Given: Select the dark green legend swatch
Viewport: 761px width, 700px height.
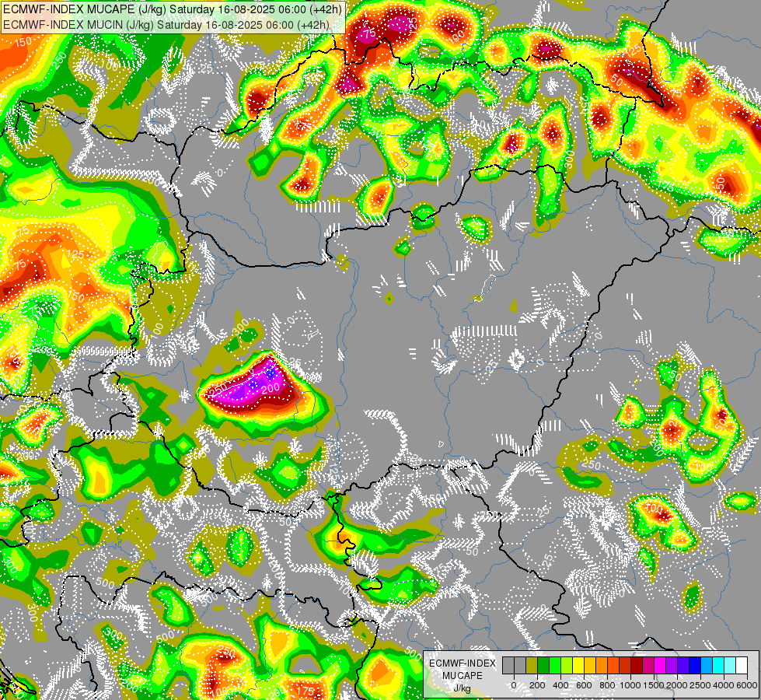Looking at the screenshot, I should click(x=543, y=665).
